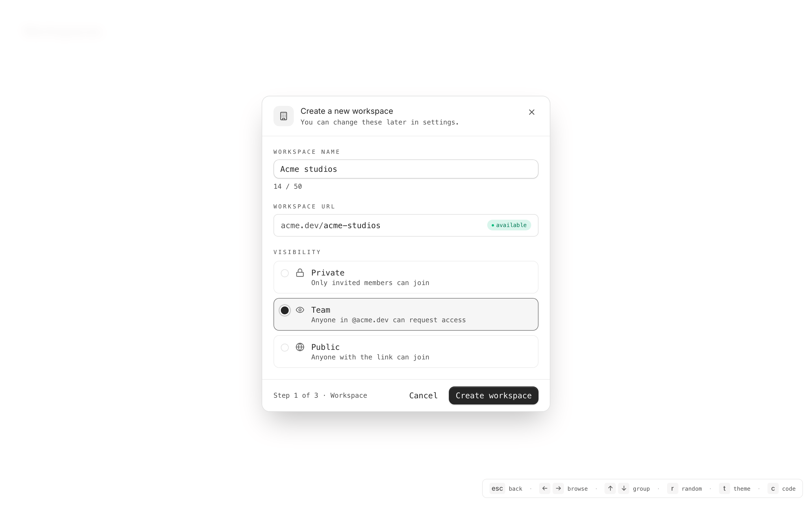Image resolution: width=812 pixels, height=507 pixels.
Task: Click the lock icon beside Private
Action: [300, 273]
